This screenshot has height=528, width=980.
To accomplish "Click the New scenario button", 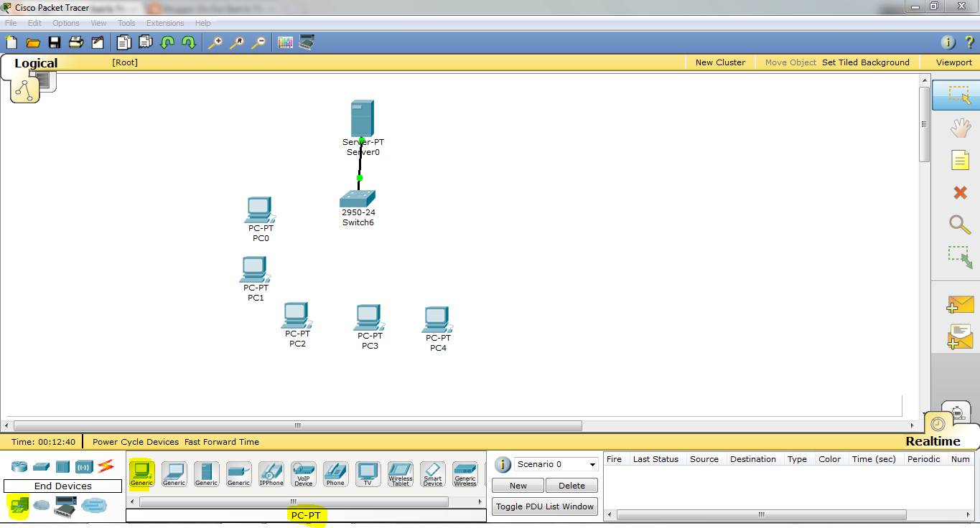I will (518, 486).
